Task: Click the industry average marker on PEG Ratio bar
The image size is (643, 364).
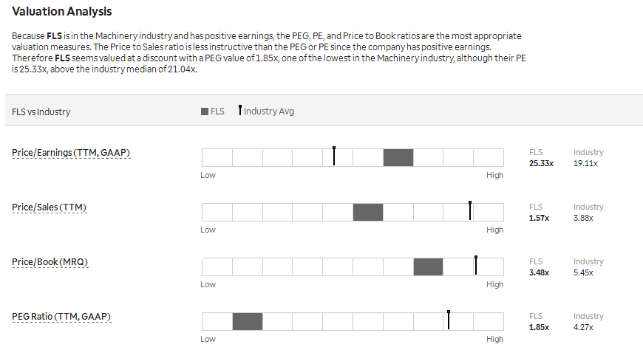Action: (x=449, y=320)
